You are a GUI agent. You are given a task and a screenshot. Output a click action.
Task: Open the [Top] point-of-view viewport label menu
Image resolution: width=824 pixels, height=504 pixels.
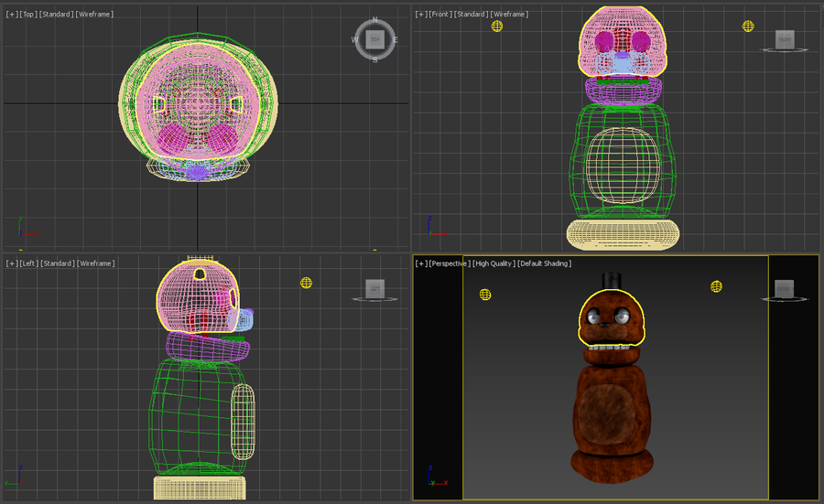click(27, 14)
